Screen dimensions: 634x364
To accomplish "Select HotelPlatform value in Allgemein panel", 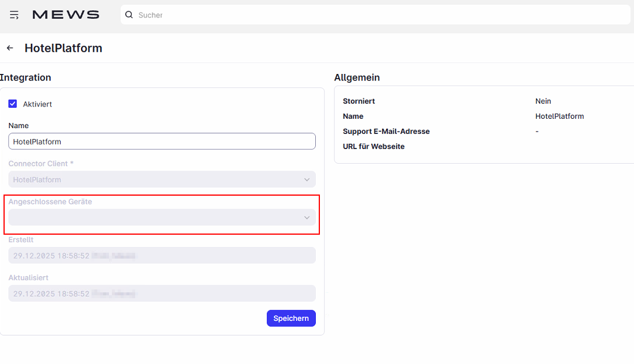I will (559, 116).
